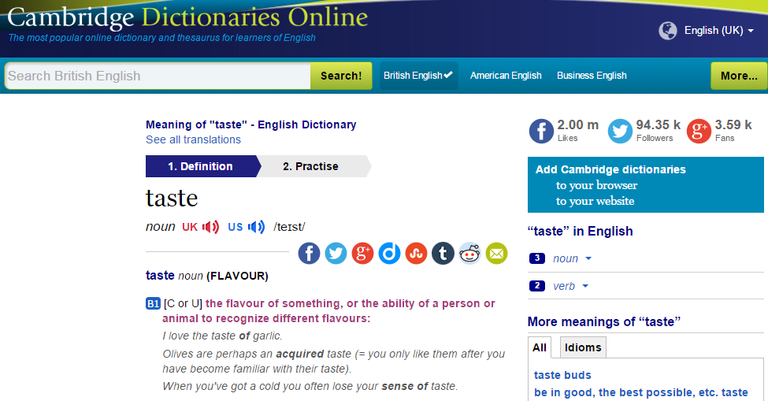Share the definition on Tumblr
Viewport: 768px width, 401px height.
click(x=443, y=253)
